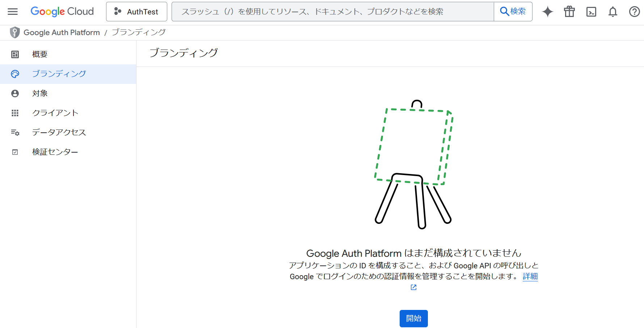Open the AuthTest project selector
The image size is (644, 328).
pos(136,12)
